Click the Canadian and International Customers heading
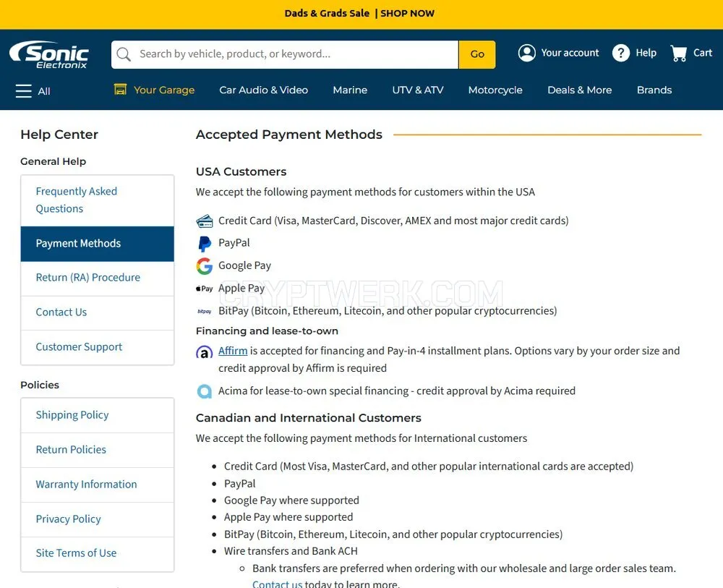The width and height of the screenshot is (723, 588). point(309,418)
